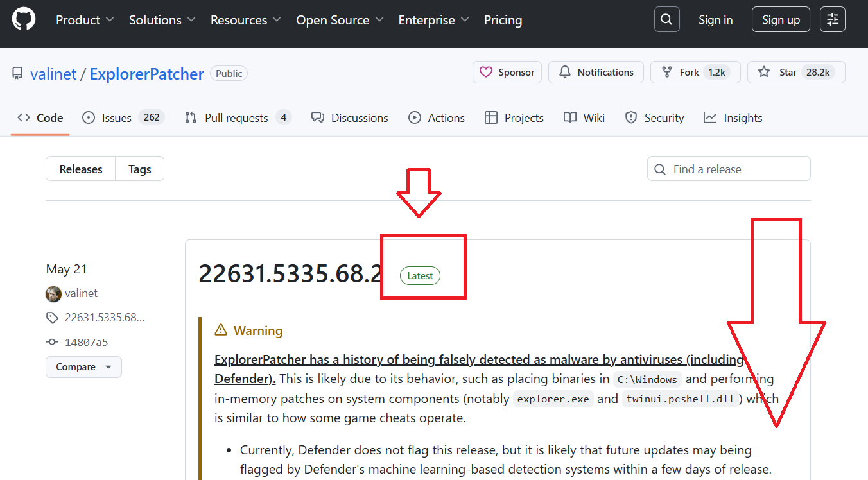Click the magnifier icon in Find a release
The height and width of the screenshot is (480, 868).
coord(660,169)
